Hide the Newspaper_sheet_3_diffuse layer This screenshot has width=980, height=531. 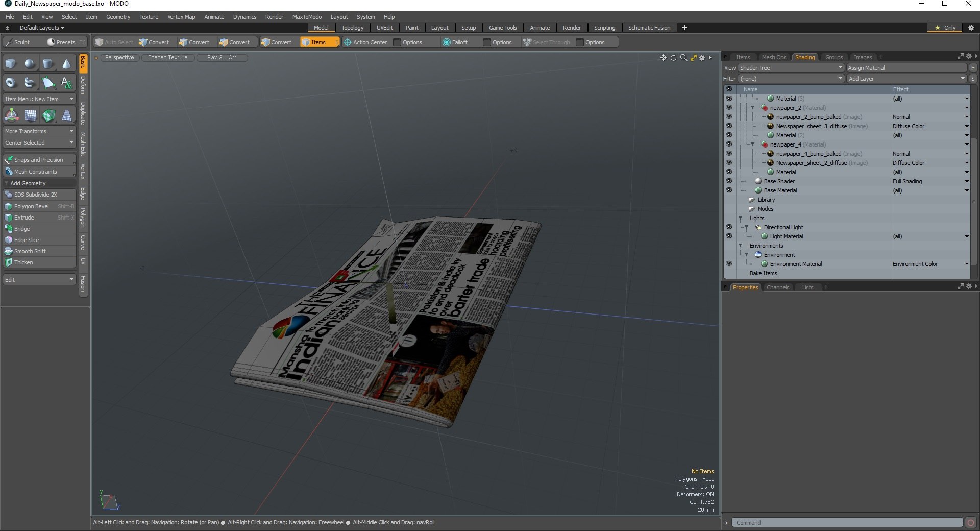729,126
